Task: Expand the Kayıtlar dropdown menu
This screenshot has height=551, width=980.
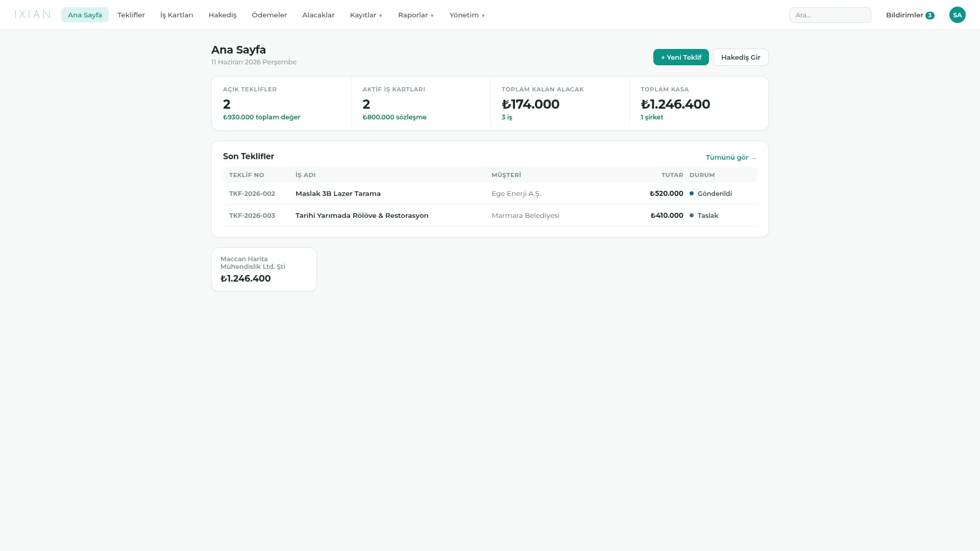Action: tap(366, 15)
